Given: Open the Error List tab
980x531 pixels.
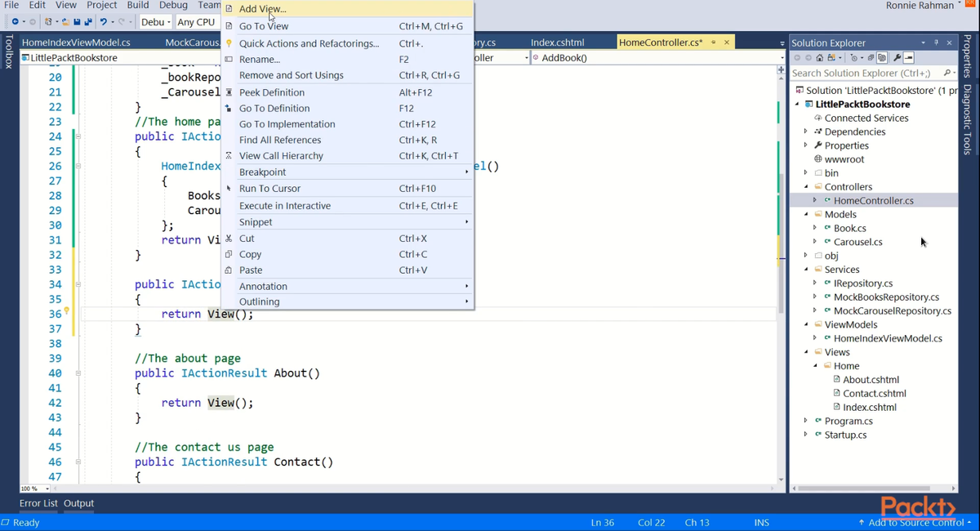Looking at the screenshot, I should point(38,503).
